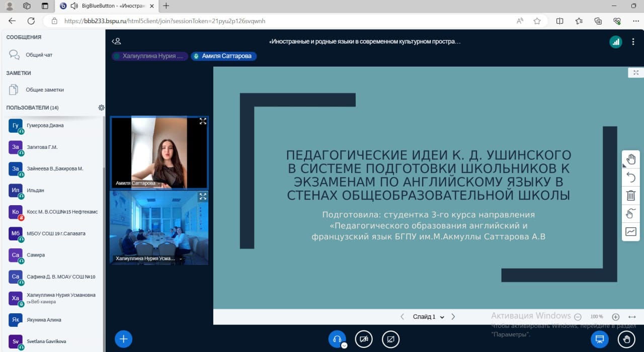Click the trash icon to clear annotations

(630, 196)
